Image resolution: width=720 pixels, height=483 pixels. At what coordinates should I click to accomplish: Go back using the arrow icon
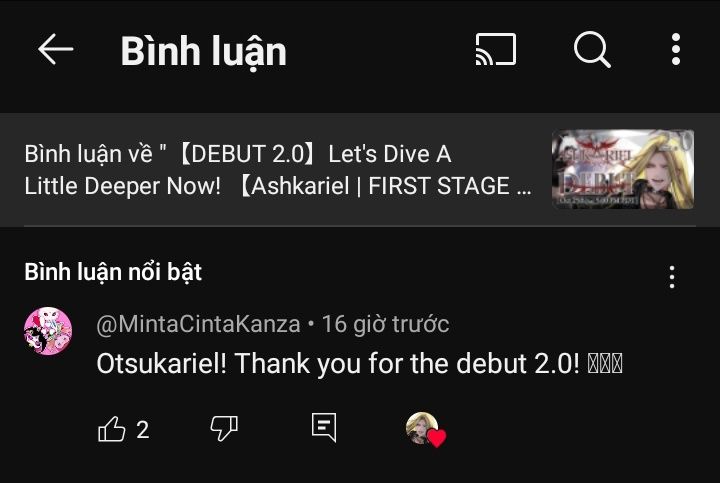[x=55, y=50]
